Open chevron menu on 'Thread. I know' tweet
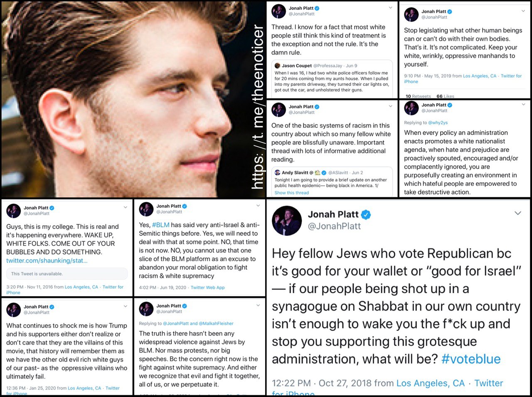The height and width of the screenshot is (397, 532). click(390, 7)
